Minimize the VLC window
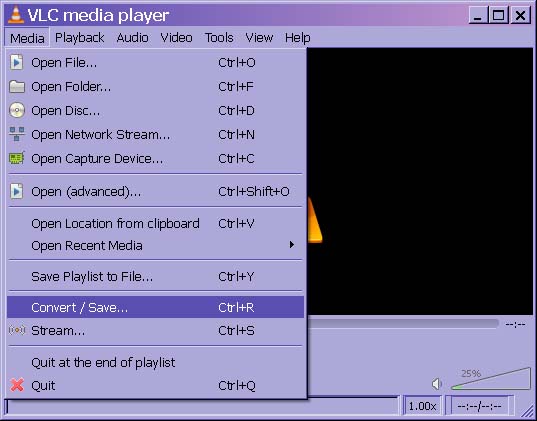537x421 pixels. 478,15
